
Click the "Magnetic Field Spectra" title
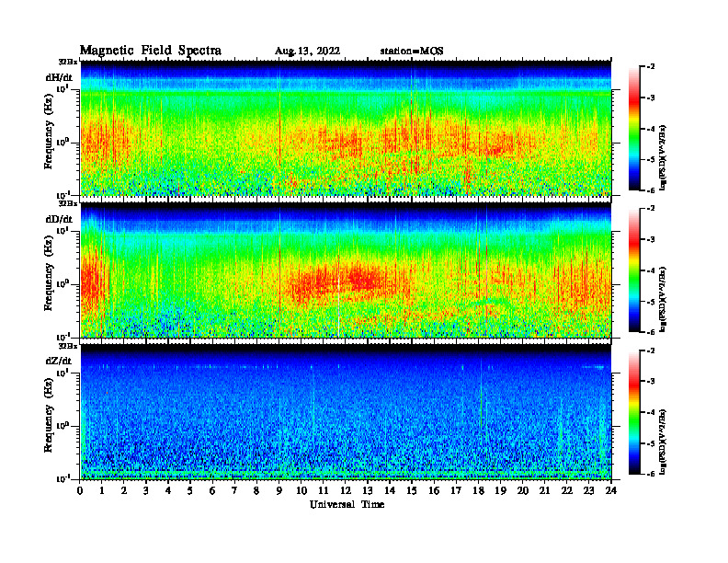tap(151, 51)
